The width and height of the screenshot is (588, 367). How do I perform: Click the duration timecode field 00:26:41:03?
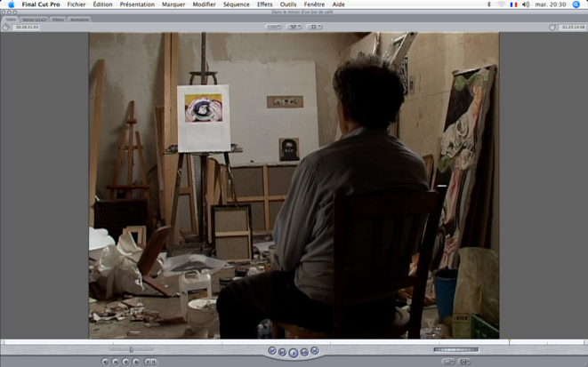(27, 28)
